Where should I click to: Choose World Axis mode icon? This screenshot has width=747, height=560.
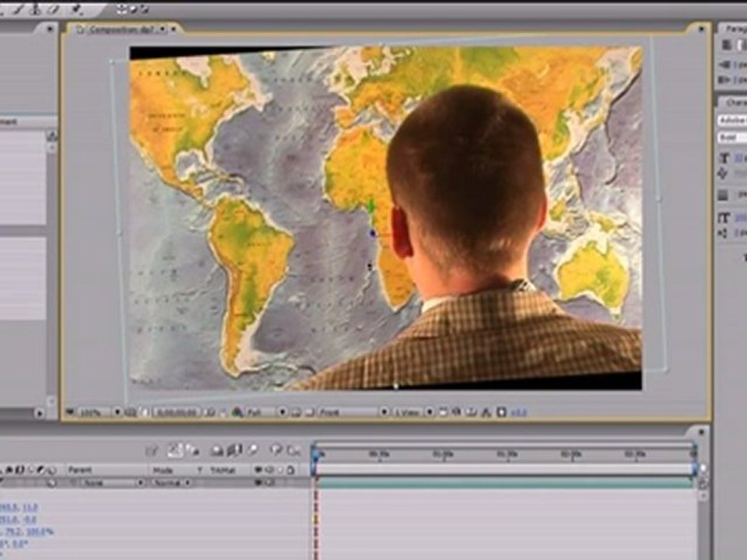[x=133, y=9]
